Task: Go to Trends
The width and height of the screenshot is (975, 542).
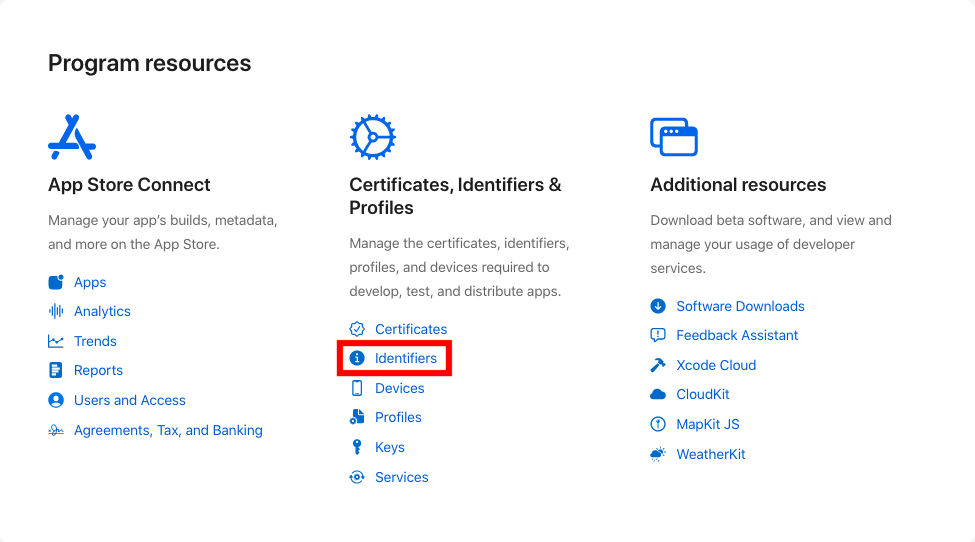Action: point(95,341)
